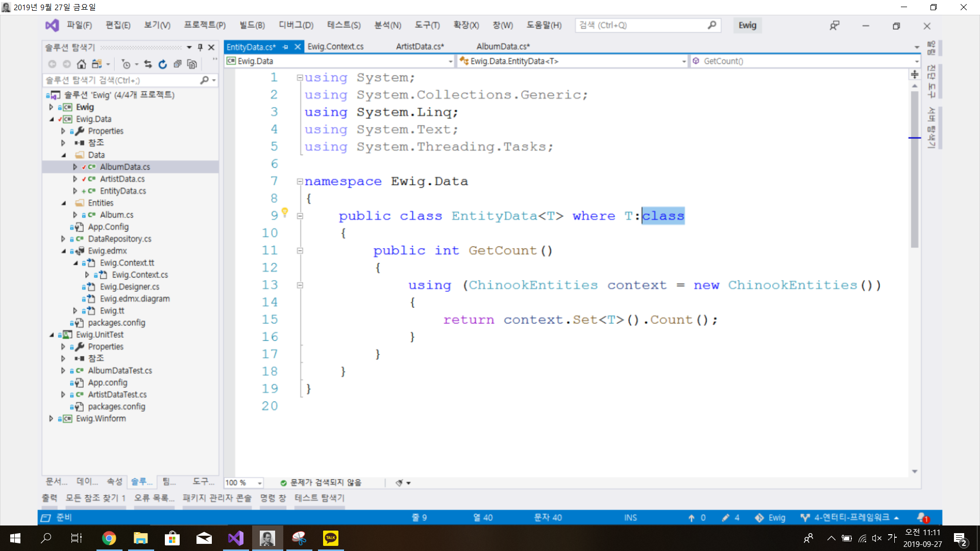Click the Refresh icon in Solution Explorer
The width and height of the screenshot is (980, 551).
point(162,64)
